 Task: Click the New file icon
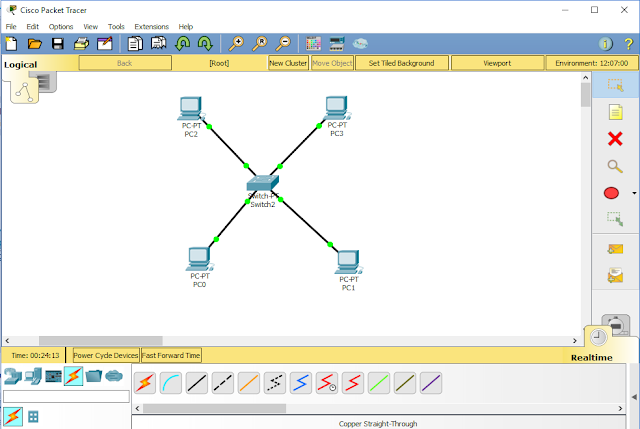(11, 44)
